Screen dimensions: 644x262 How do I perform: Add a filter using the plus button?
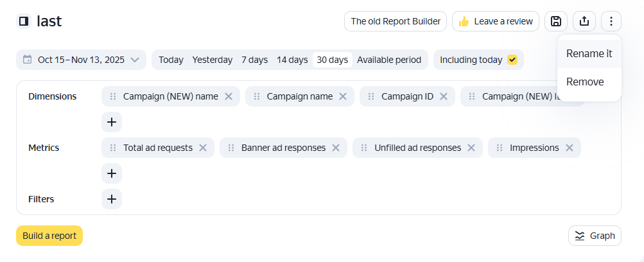pos(112,199)
